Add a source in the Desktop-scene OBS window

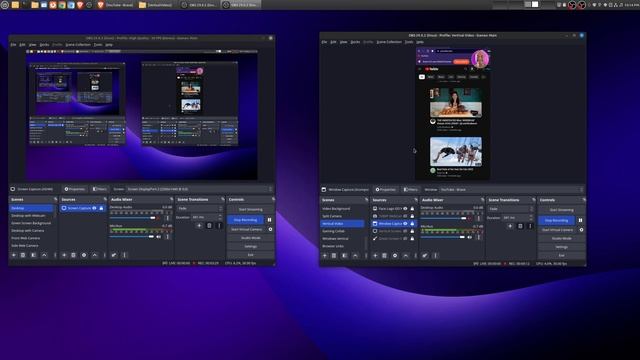pos(64,255)
